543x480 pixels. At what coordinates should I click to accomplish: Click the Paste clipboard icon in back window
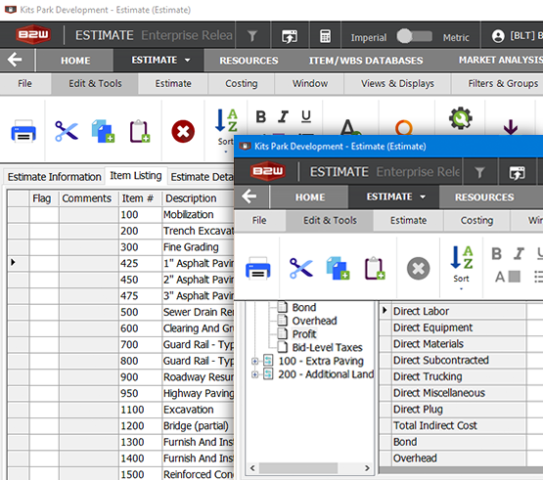140,131
